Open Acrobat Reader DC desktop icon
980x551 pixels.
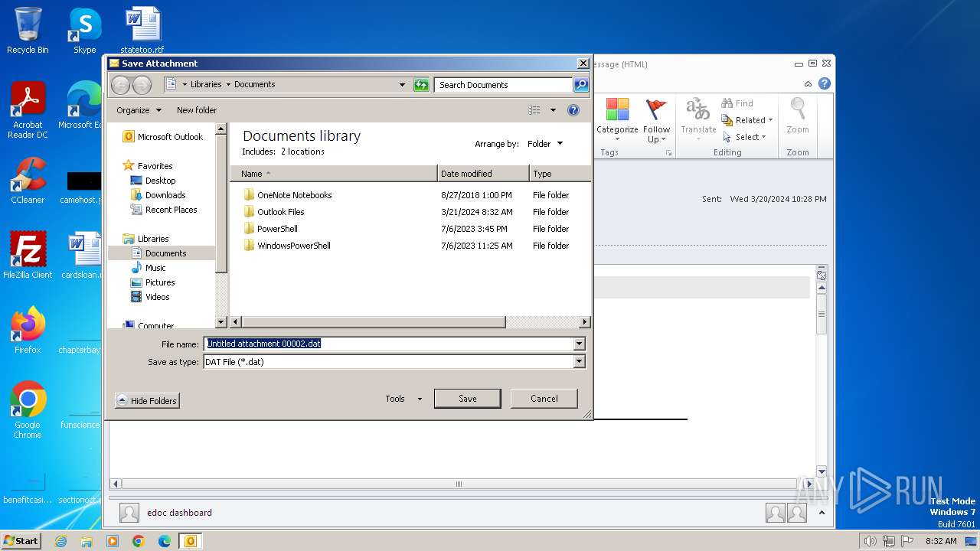(x=28, y=109)
